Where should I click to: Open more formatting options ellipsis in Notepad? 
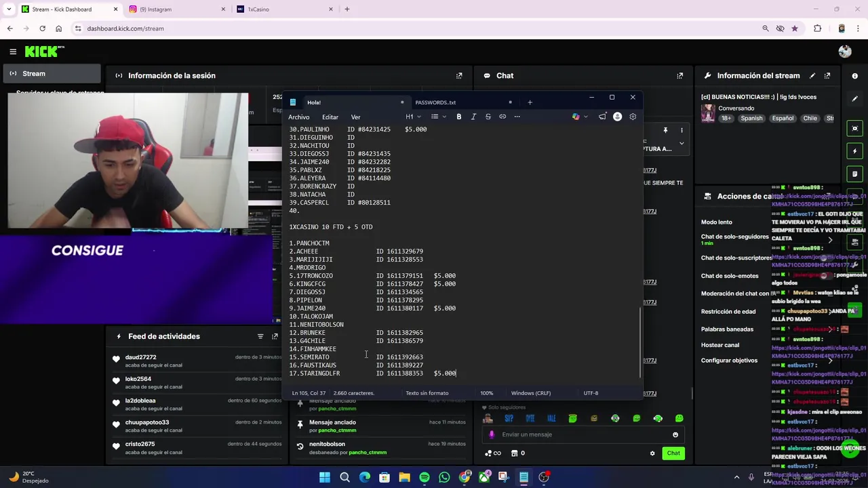tap(517, 117)
